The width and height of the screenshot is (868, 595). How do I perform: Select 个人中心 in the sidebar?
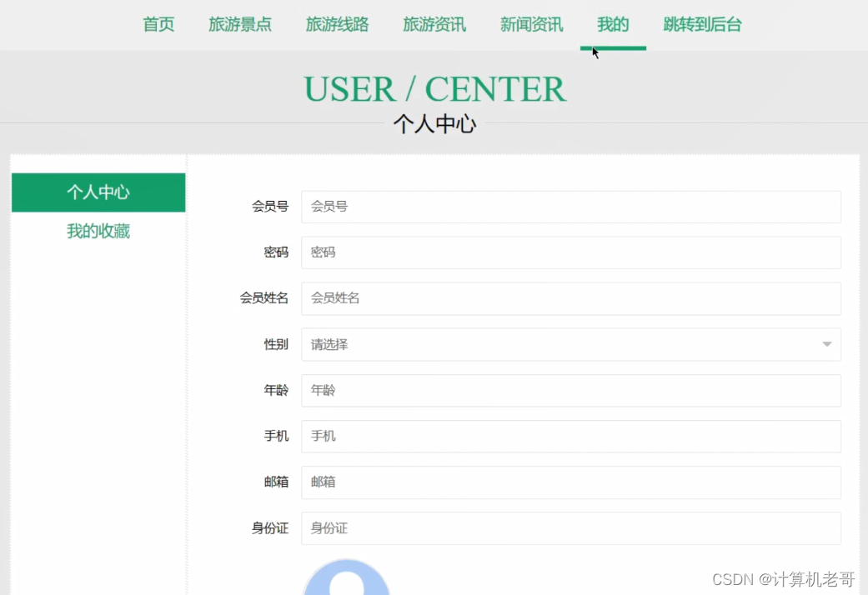coord(98,192)
